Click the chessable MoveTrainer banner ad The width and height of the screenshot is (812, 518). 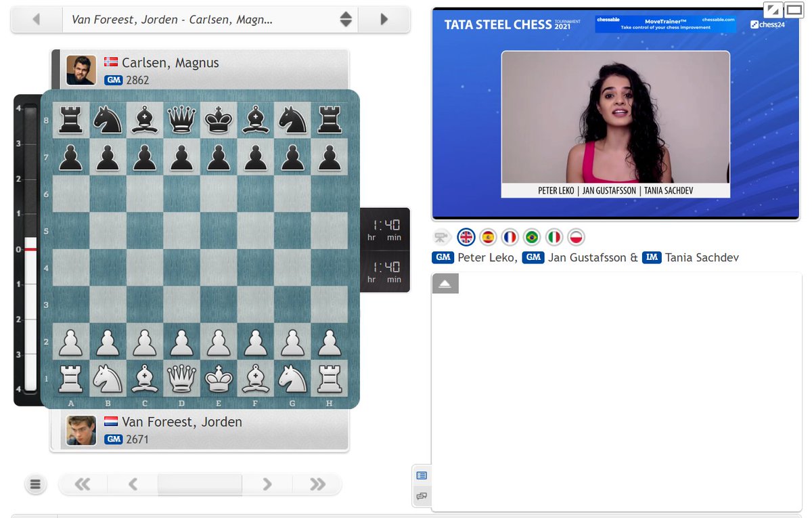[x=666, y=24]
